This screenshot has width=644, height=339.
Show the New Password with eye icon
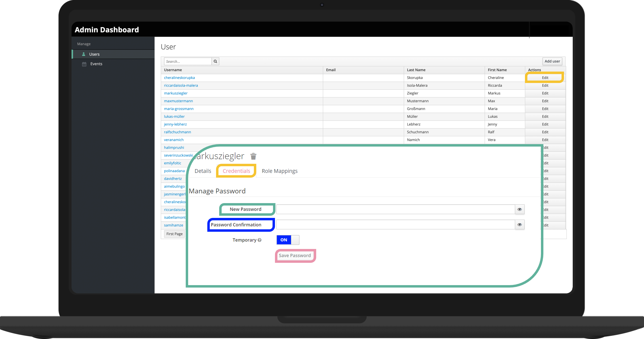click(x=520, y=209)
